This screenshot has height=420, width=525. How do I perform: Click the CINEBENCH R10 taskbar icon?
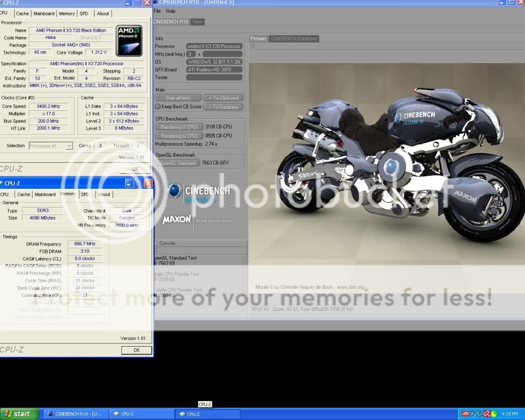[x=51, y=414]
